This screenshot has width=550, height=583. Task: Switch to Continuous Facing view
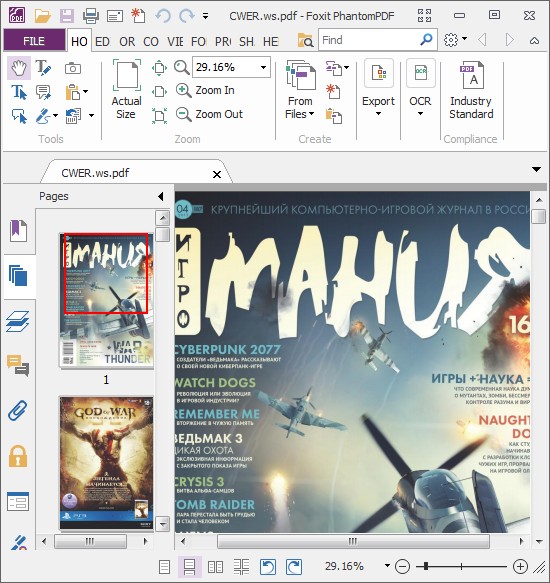pyautogui.click(x=241, y=567)
